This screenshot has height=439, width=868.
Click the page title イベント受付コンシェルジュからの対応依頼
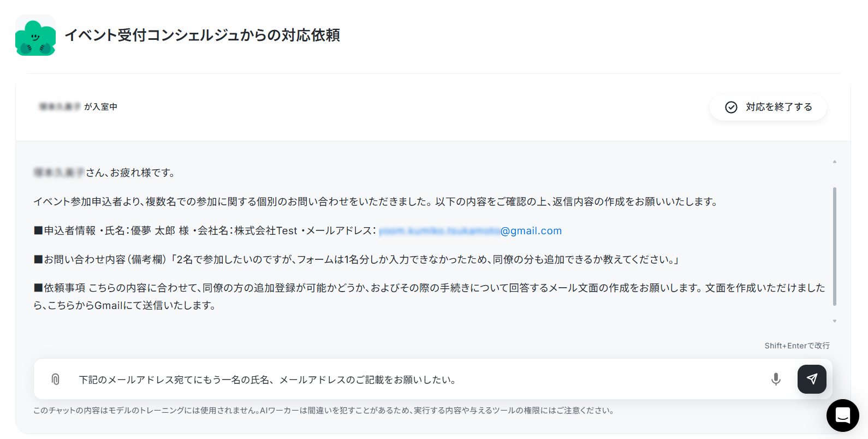(x=202, y=35)
